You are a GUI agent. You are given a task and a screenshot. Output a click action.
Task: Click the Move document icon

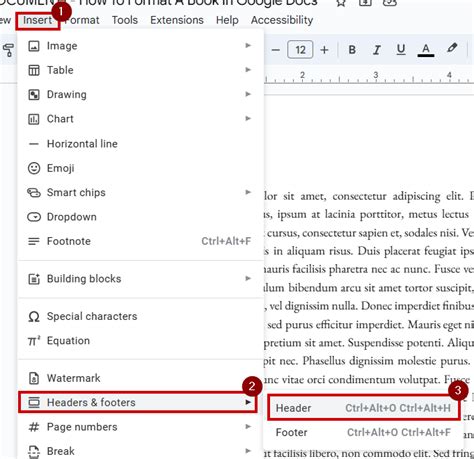pyautogui.click(x=365, y=3)
